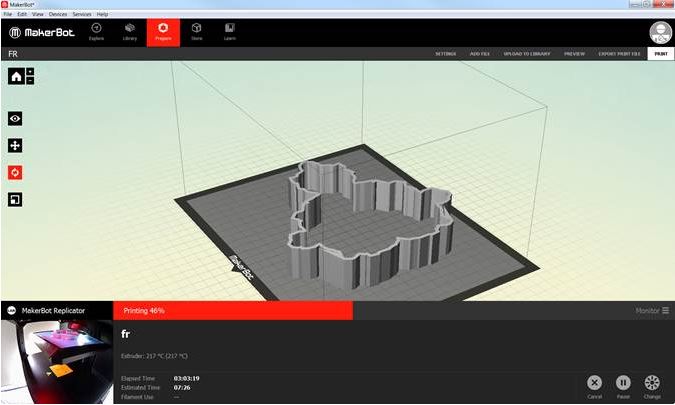Click the white PRINT button
The height and width of the screenshot is (405, 675).
click(x=661, y=54)
